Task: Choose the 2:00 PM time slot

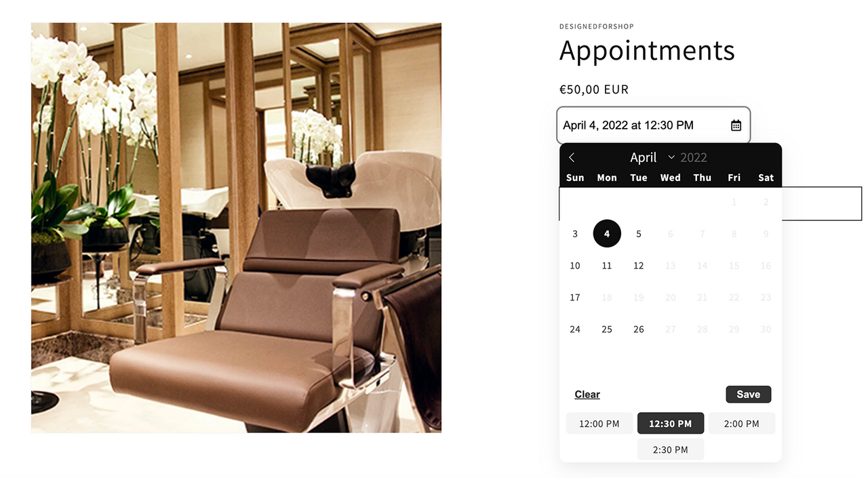Action: click(x=742, y=424)
